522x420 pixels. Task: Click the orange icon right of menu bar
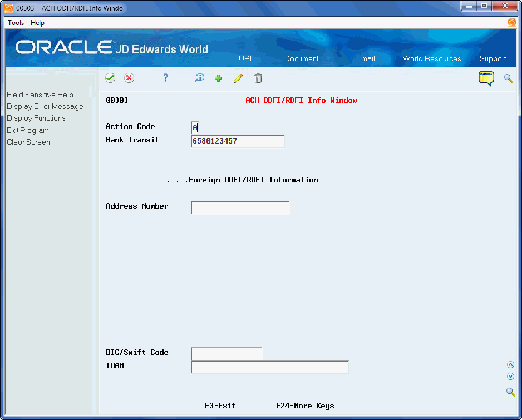click(511, 22)
